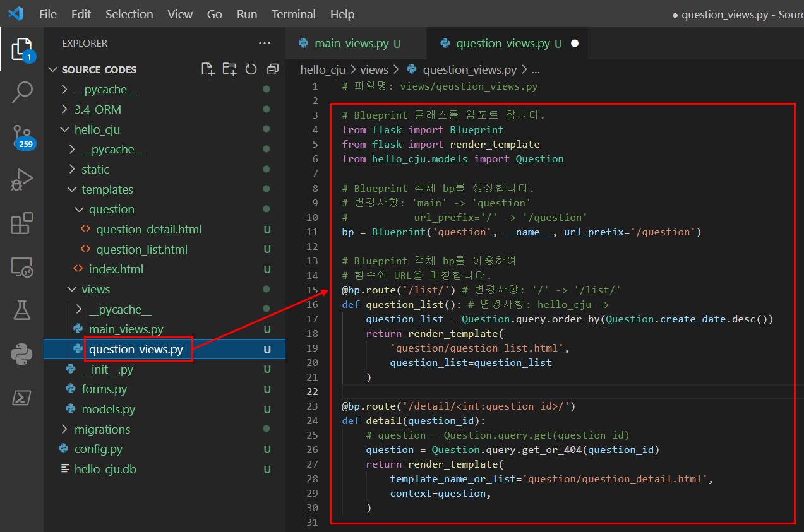This screenshot has width=804, height=532.
Task: Click hello_cju in the breadcrumb path
Action: 323,70
